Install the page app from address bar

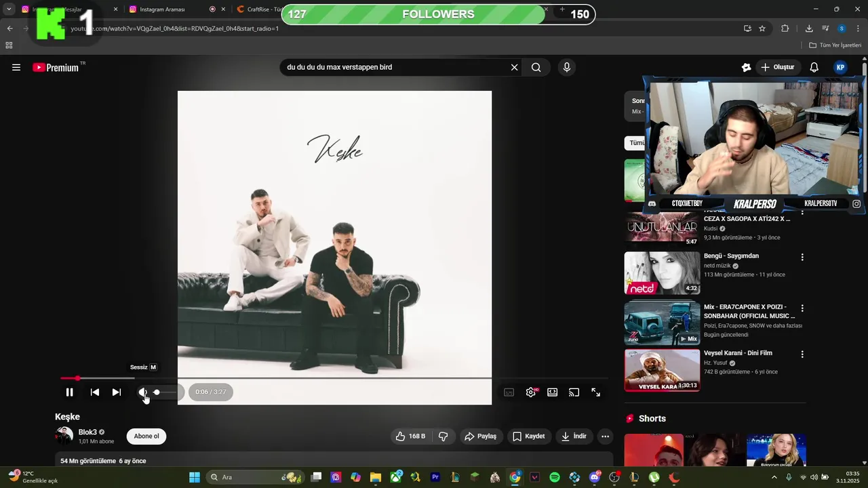(x=747, y=28)
